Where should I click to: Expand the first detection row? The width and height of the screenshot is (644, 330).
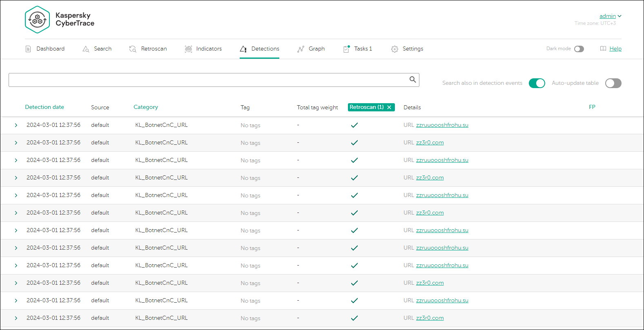tap(16, 125)
